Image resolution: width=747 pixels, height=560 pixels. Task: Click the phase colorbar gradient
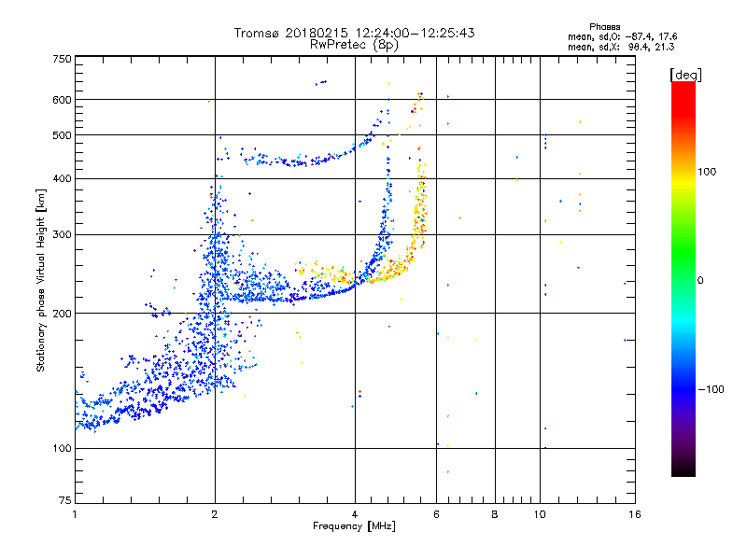pos(684,279)
